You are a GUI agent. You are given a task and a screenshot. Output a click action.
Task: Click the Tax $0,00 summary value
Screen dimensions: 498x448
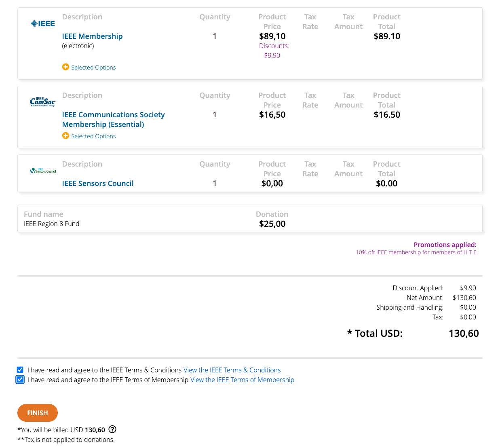[x=468, y=317]
